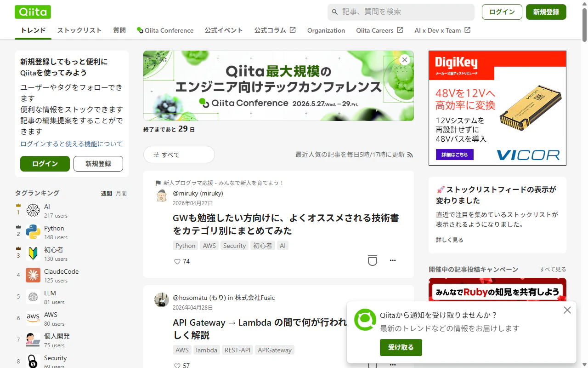The image size is (588, 368).
Task: Click the @miruky (miruky) username
Action: 198,193
